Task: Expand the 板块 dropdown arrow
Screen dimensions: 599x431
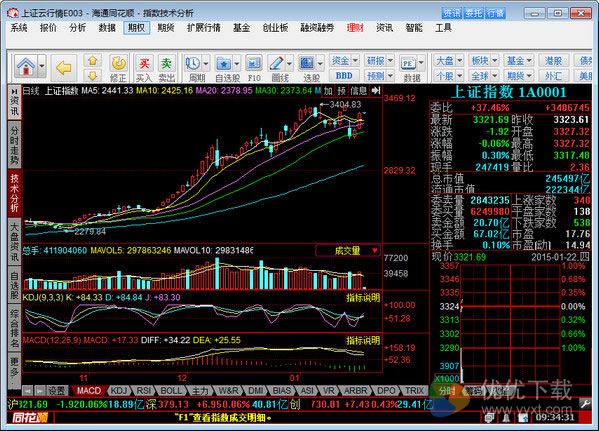Action: [x=495, y=61]
